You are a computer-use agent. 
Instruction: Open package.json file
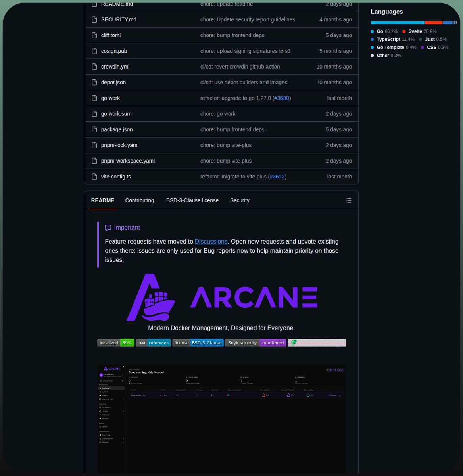[117, 129]
